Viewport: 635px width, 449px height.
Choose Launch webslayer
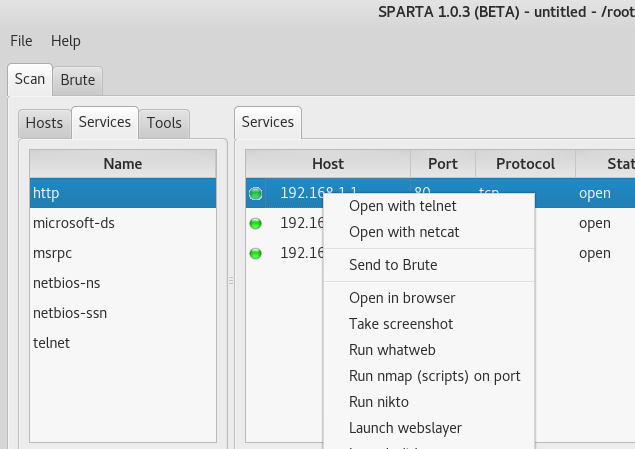point(429,428)
